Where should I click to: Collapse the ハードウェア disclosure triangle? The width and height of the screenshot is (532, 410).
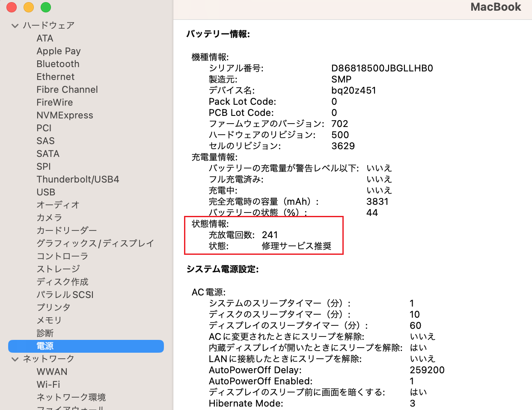click(16, 25)
